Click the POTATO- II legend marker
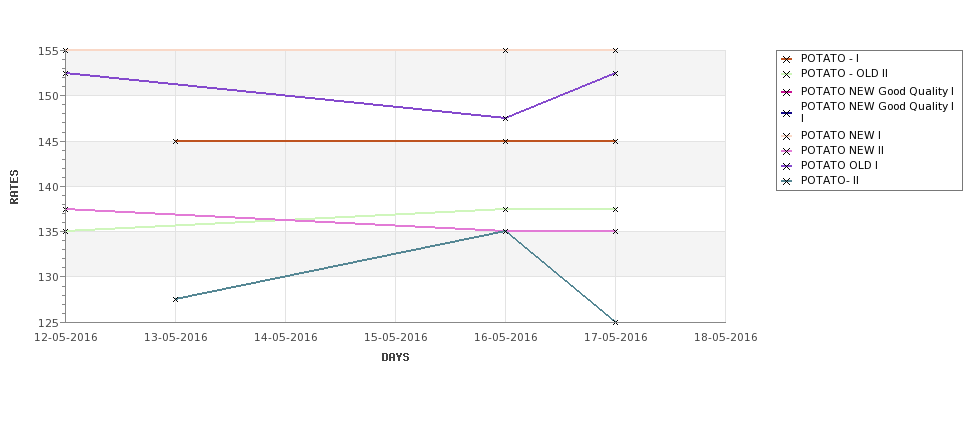The width and height of the screenshot is (975, 429). [787, 182]
